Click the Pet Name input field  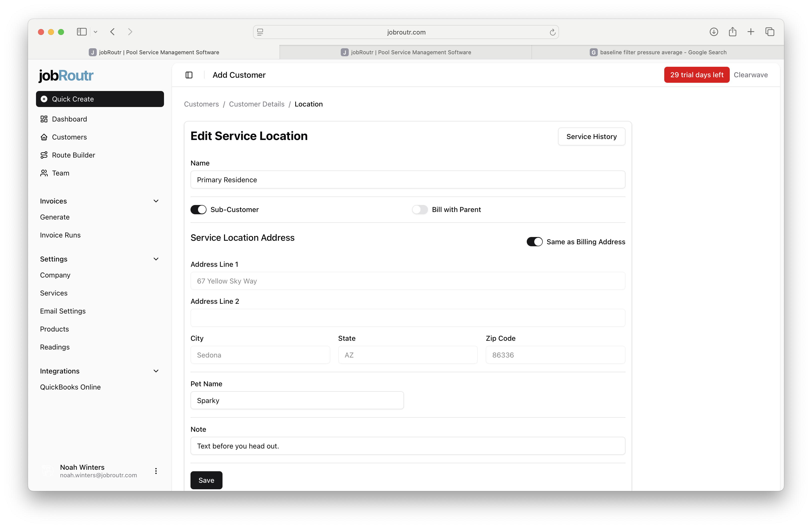tap(297, 400)
